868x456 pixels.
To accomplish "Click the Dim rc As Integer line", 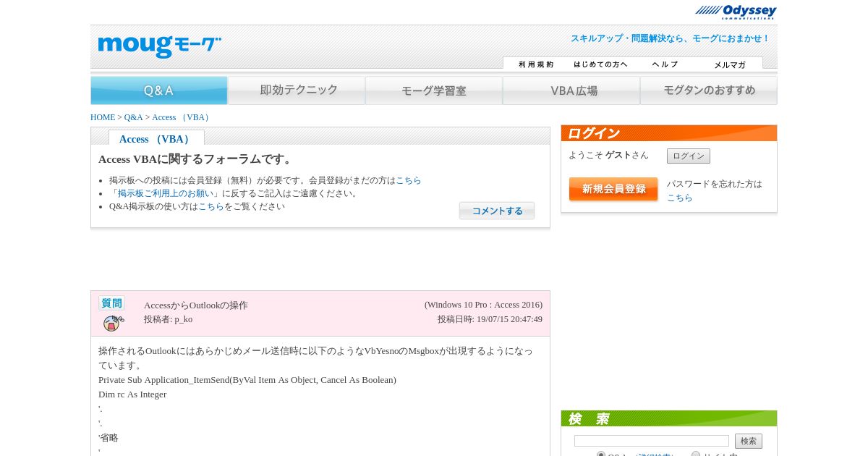I will click(132, 394).
